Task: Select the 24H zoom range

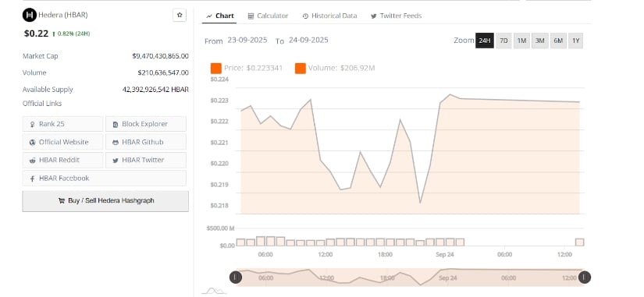Action: [x=485, y=41]
